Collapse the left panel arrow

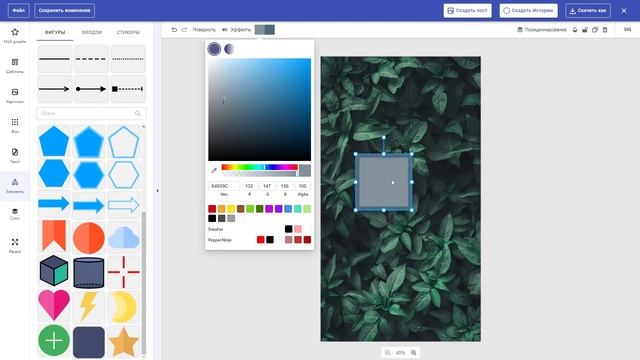coord(158,191)
